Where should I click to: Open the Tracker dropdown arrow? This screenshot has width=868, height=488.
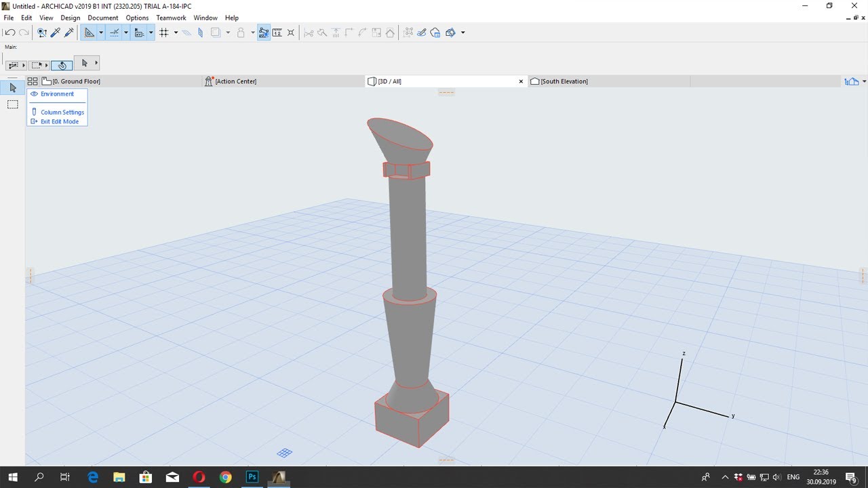click(151, 33)
